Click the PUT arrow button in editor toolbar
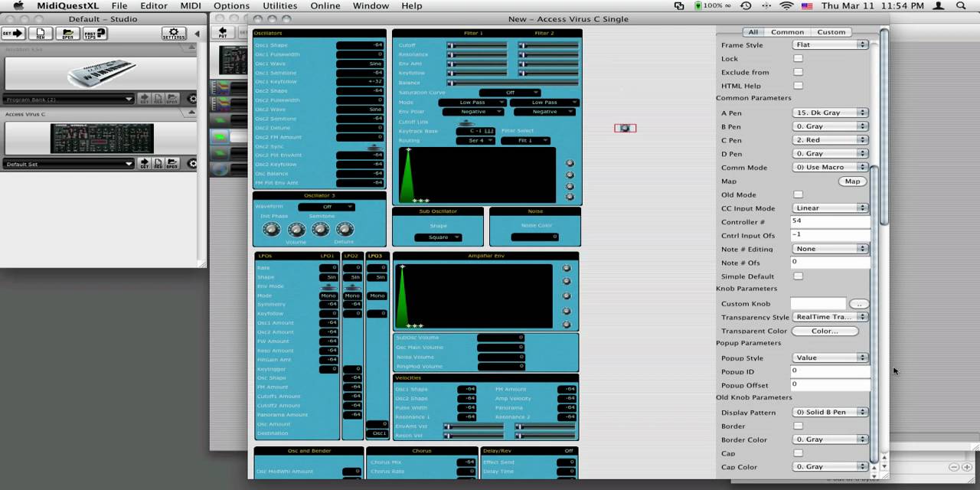The height and width of the screenshot is (490, 980). 223,34
